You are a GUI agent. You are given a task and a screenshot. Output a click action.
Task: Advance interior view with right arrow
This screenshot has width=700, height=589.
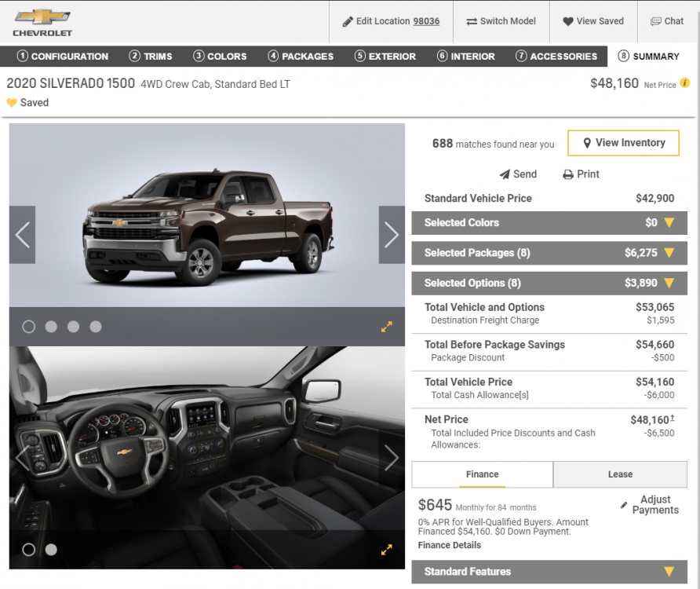click(x=392, y=459)
